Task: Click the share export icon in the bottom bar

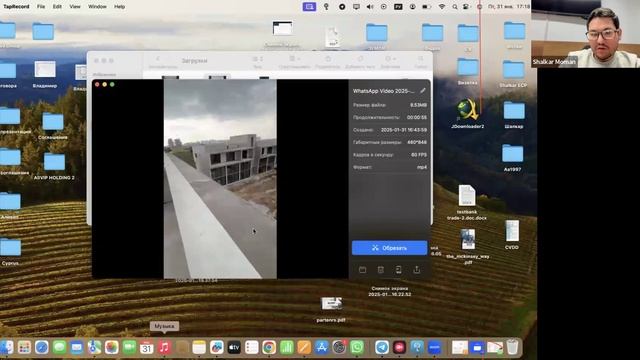Action: (x=416, y=270)
